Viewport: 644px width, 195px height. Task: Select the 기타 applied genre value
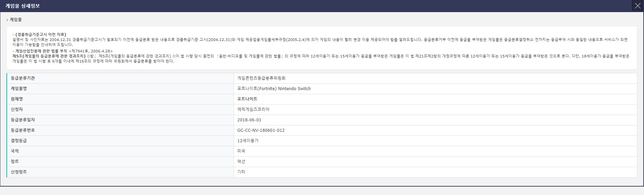point(241,172)
